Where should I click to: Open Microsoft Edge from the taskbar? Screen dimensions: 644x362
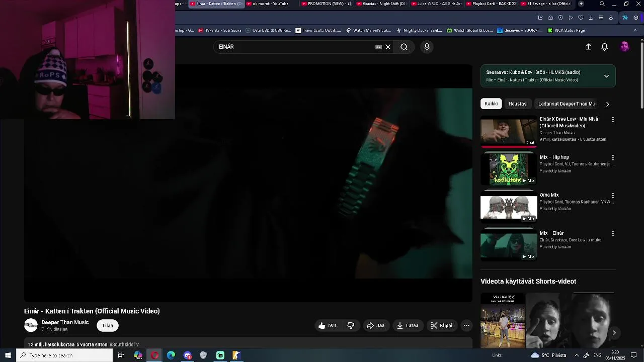171,355
